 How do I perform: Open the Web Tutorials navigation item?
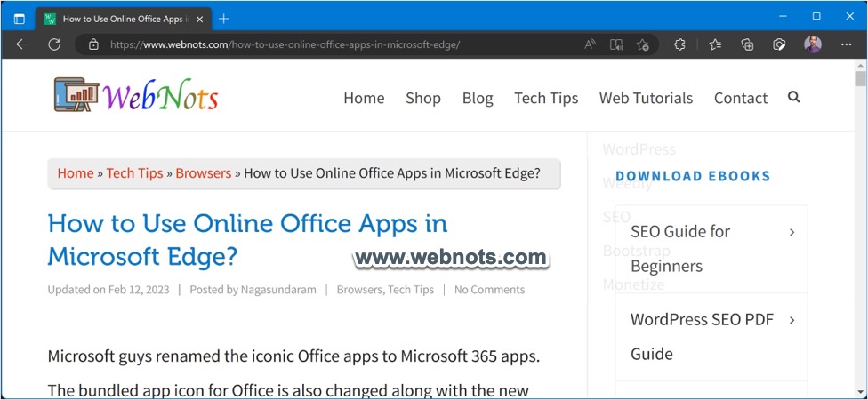[x=646, y=98]
